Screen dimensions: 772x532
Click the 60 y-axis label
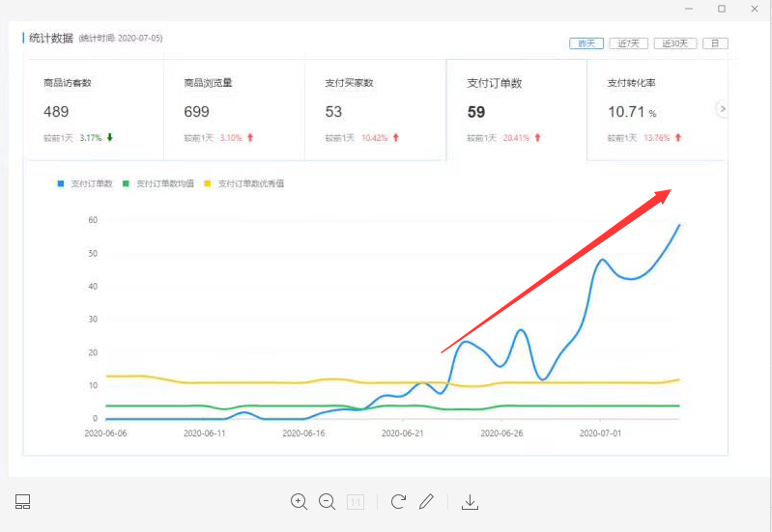[x=93, y=220]
